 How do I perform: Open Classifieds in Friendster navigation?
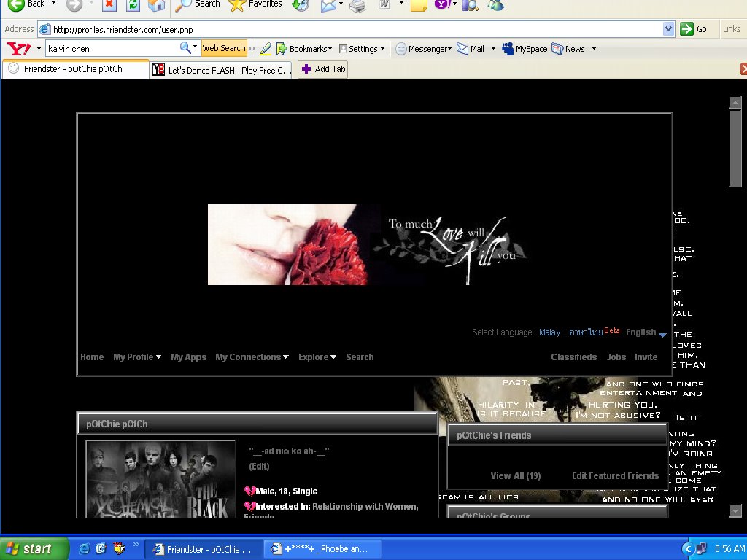[x=573, y=357]
